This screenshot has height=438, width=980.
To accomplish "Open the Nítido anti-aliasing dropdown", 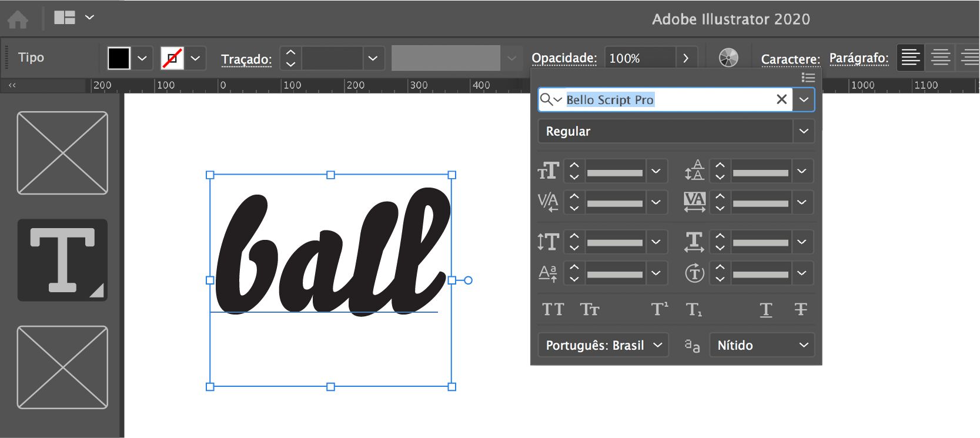I will coord(762,345).
